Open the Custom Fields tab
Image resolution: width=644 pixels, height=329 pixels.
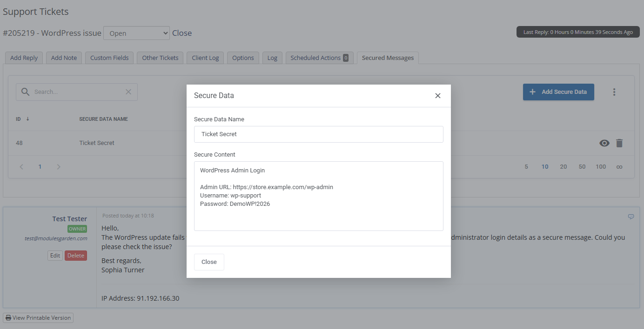[109, 58]
